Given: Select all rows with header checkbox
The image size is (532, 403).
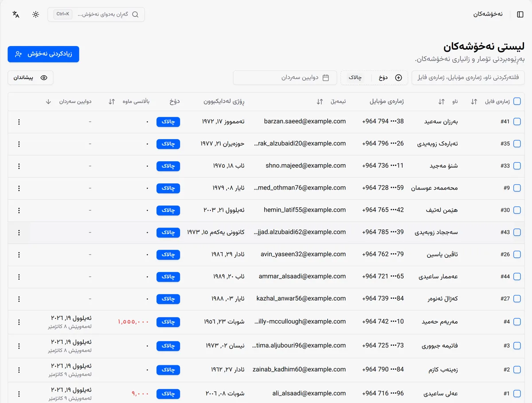Looking at the screenshot, I should [517, 101].
